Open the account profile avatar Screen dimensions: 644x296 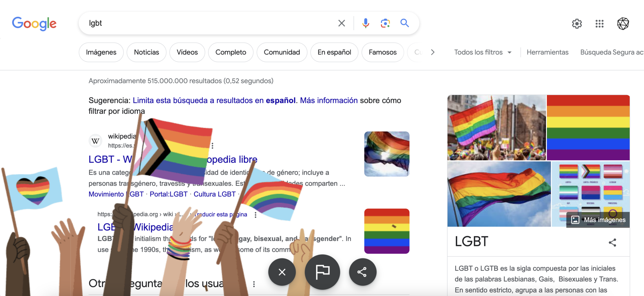tap(623, 24)
